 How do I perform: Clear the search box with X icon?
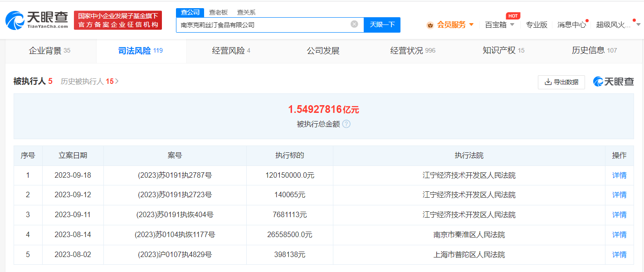[354, 24]
